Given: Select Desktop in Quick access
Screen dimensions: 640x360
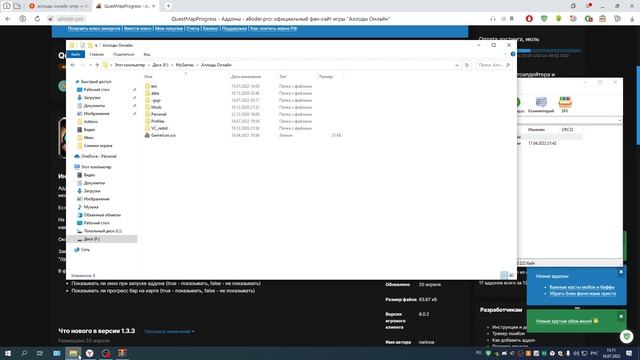Looking at the screenshot, I should [x=96, y=89].
